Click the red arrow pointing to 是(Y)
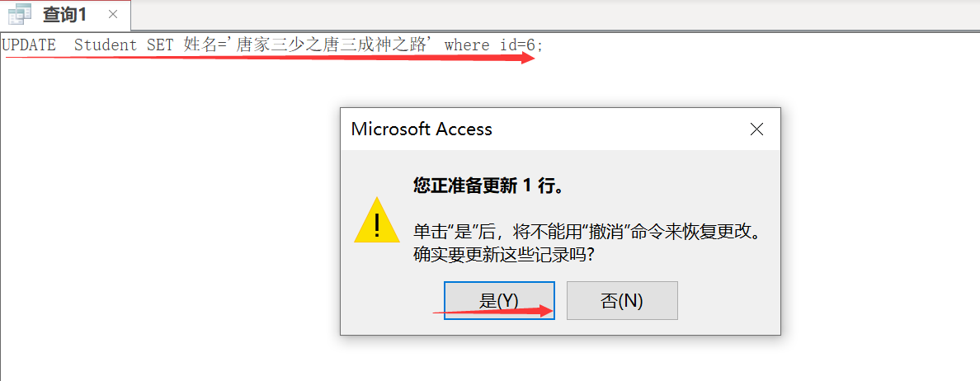The image size is (980, 381). click(494, 310)
